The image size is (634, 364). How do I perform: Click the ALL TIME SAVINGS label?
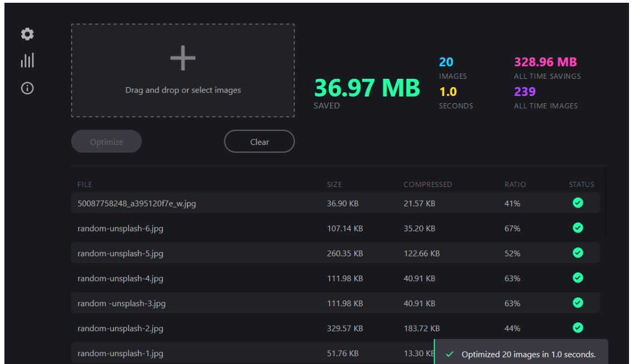(547, 76)
